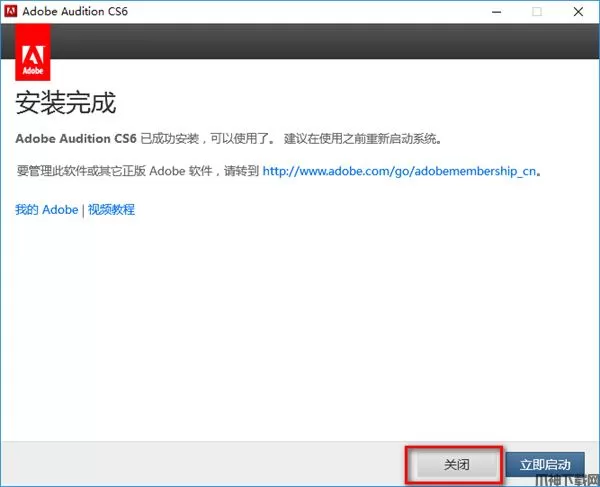This screenshot has height=487, width=600.
Task: Open the 视频教程 link
Action: 111,210
